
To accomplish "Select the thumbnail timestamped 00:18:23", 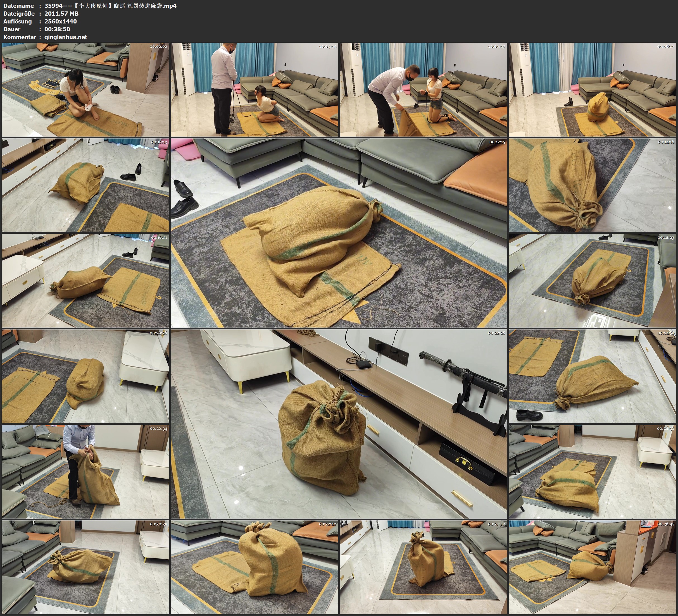I will click(593, 281).
